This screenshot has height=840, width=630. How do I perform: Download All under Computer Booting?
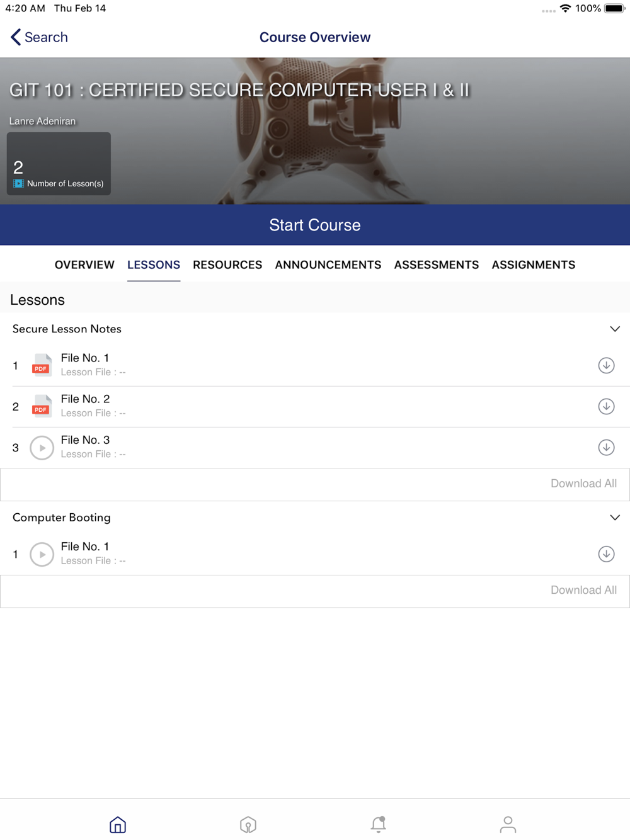coord(583,590)
